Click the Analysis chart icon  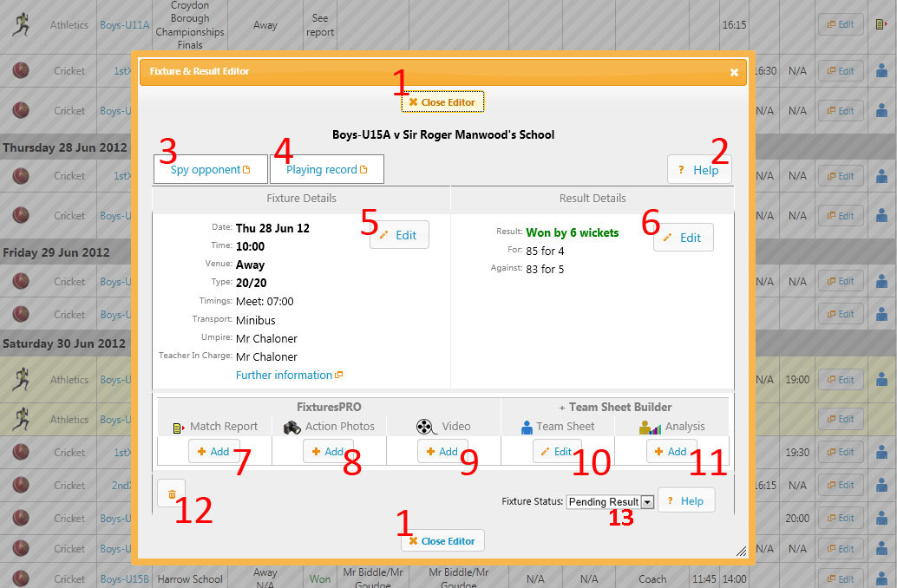click(650, 428)
